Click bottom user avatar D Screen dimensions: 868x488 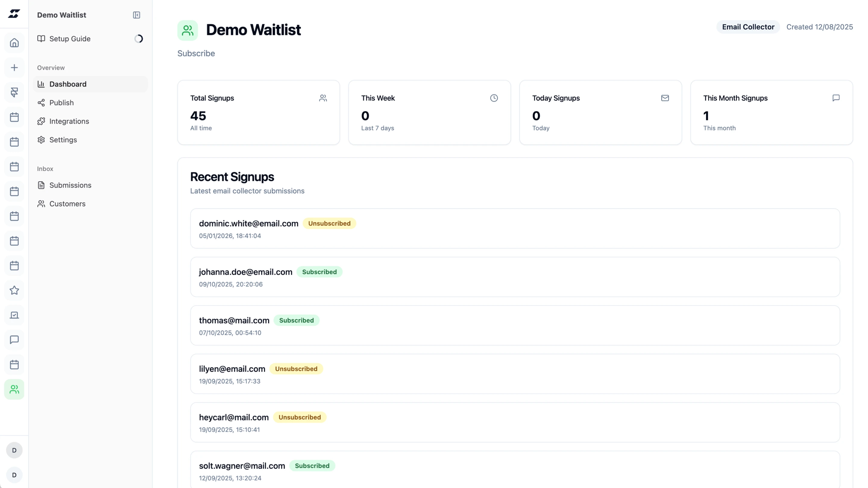click(14, 475)
